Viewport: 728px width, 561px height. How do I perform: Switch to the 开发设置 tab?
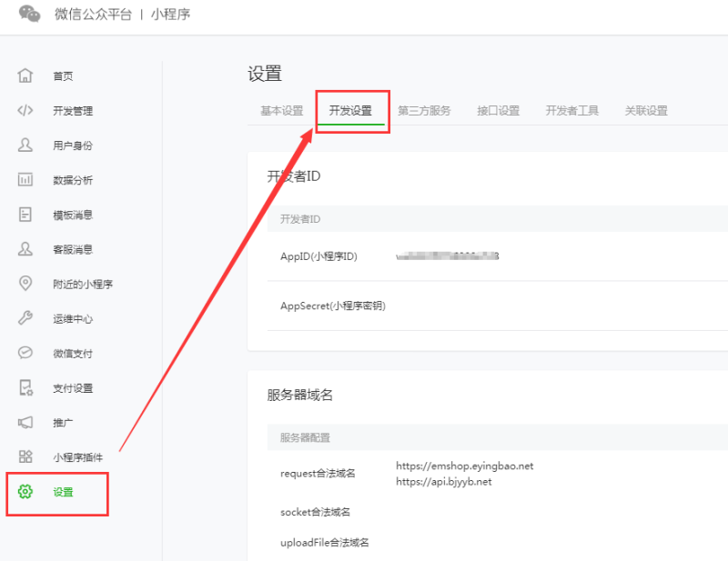[350, 111]
